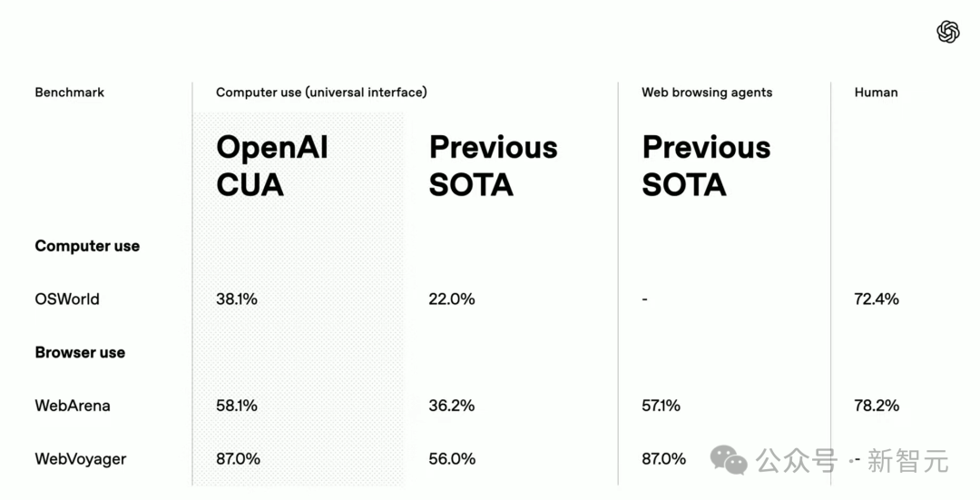Click the 38.1% OSWorld CUA score
The width and height of the screenshot is (980, 500).
click(237, 299)
